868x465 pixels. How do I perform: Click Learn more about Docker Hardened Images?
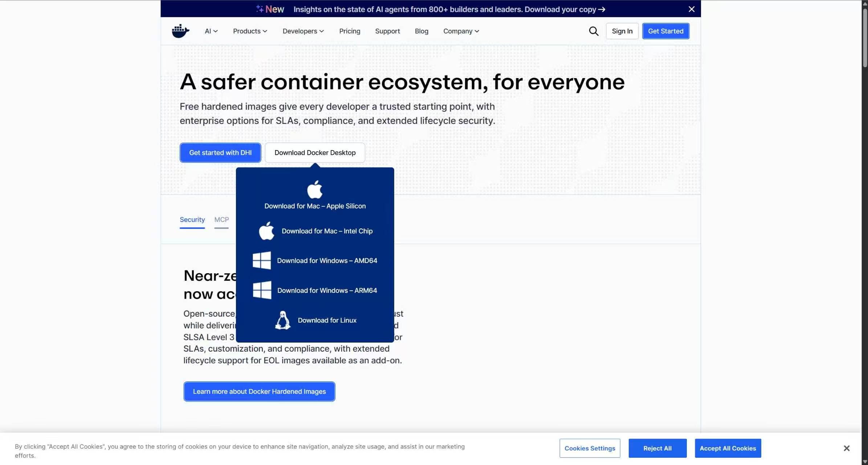259,392
